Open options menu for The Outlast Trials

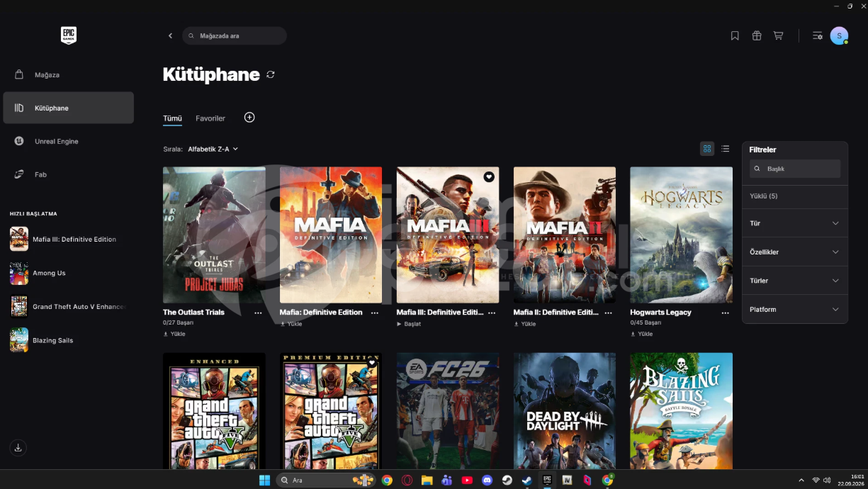(x=258, y=313)
